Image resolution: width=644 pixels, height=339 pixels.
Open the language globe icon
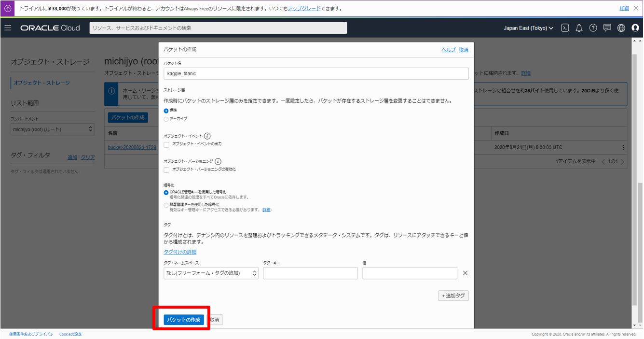pyautogui.click(x=621, y=28)
